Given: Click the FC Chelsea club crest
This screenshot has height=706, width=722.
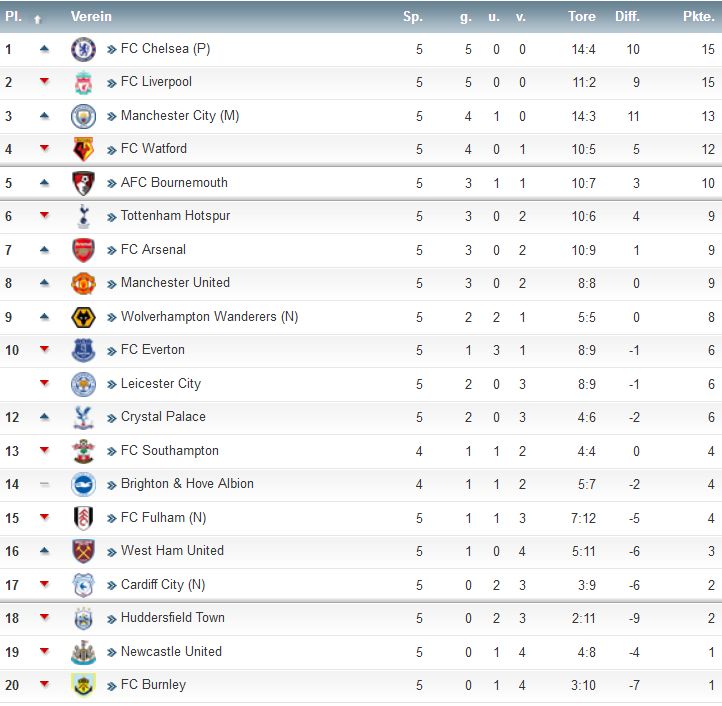Looking at the screenshot, I should click(x=83, y=49).
